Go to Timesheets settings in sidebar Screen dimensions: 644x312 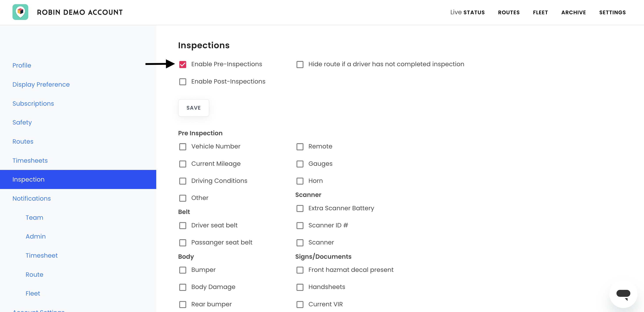point(30,160)
